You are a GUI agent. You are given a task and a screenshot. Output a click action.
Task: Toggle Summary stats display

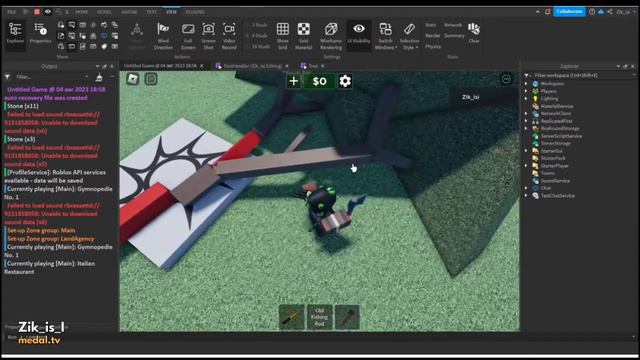pos(454,36)
